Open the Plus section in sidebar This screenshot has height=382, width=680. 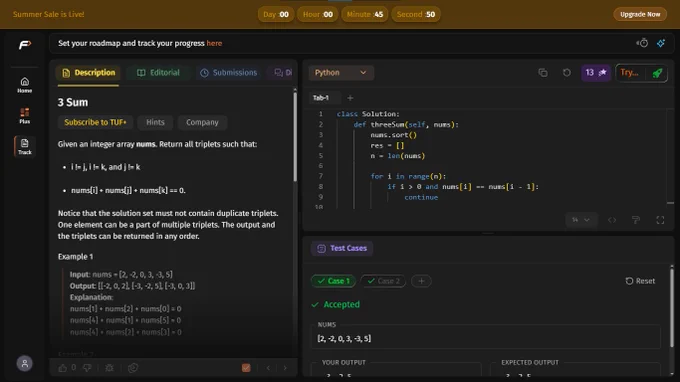click(25, 116)
